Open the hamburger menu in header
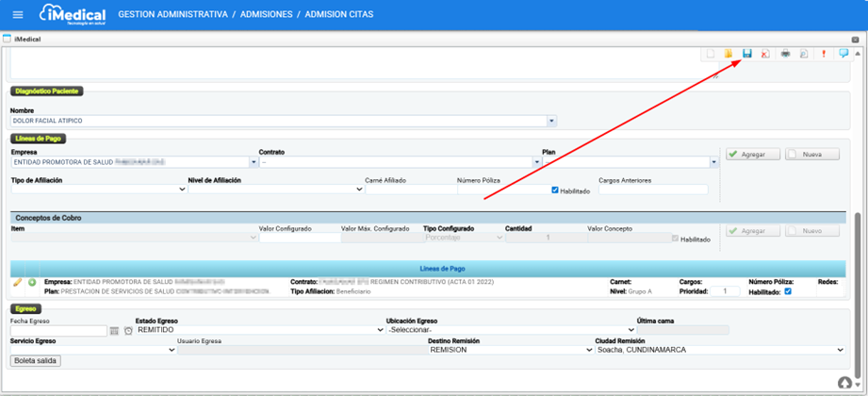The height and width of the screenshot is (396, 868). click(x=17, y=15)
